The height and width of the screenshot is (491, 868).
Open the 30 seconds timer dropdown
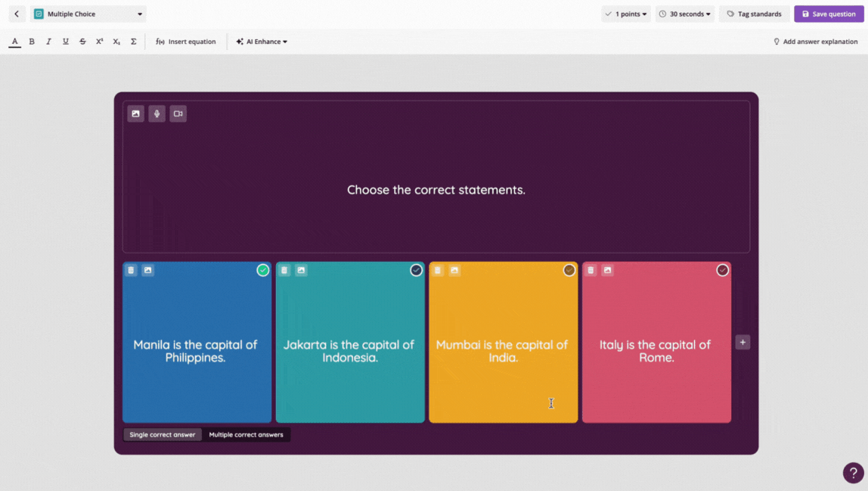point(685,14)
